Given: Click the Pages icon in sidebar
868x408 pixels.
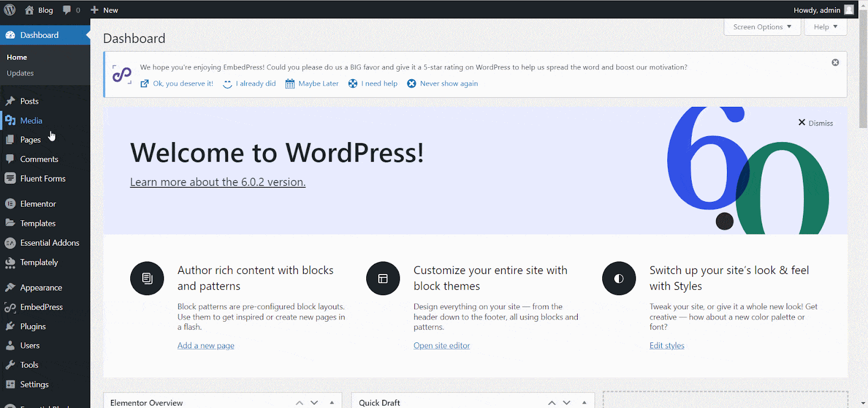Looking at the screenshot, I should click(10, 140).
